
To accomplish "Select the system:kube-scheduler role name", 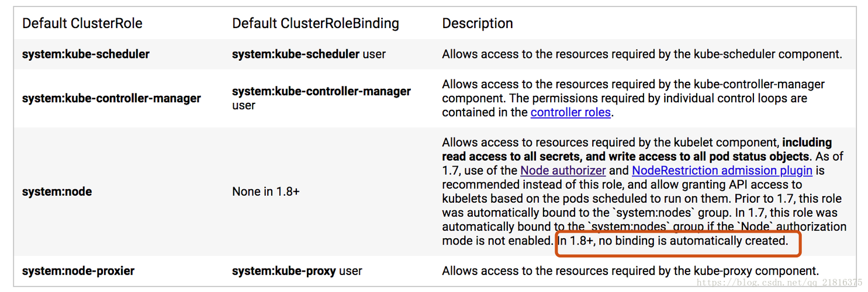I will (86, 54).
